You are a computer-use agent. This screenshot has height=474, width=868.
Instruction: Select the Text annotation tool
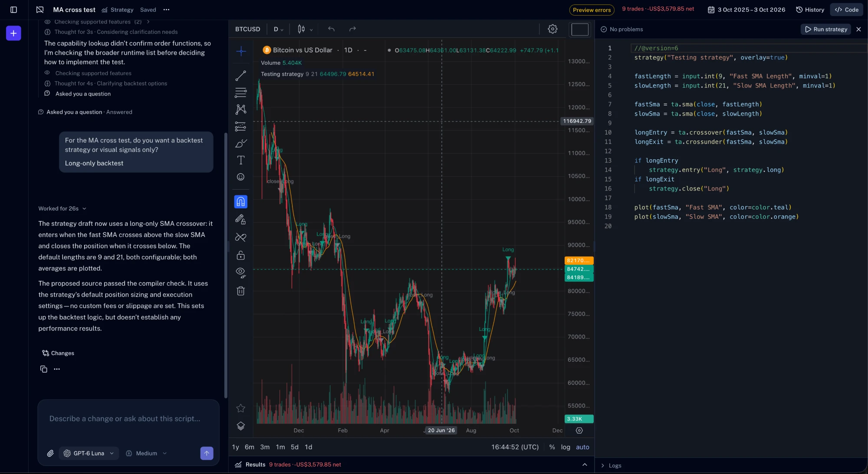(x=241, y=160)
